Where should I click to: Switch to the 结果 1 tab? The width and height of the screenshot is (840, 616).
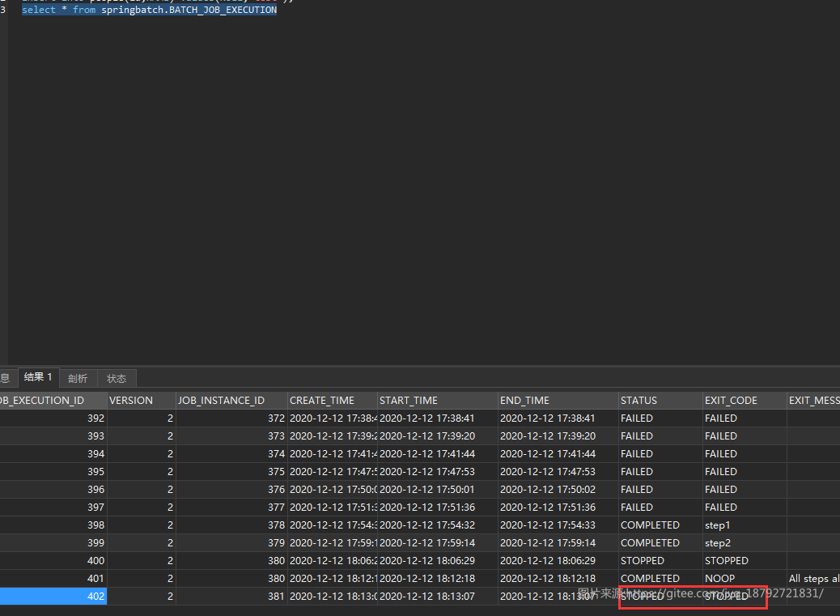[38, 378]
